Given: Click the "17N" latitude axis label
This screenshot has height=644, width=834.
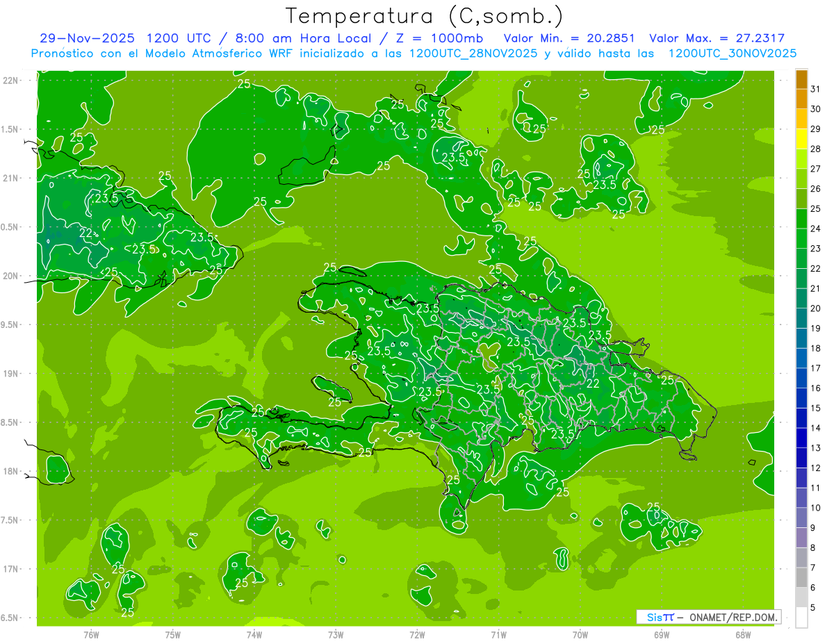Looking at the screenshot, I should [10, 569].
